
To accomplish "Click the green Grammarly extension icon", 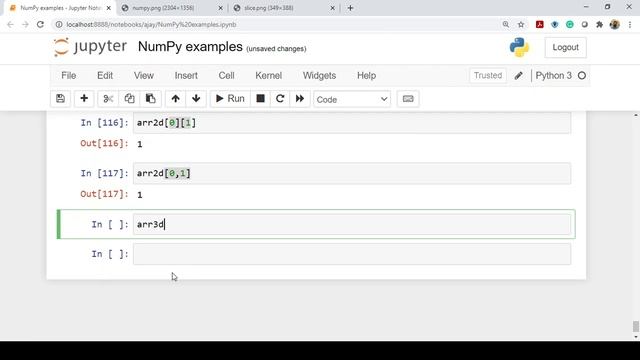I will click(x=569, y=24).
